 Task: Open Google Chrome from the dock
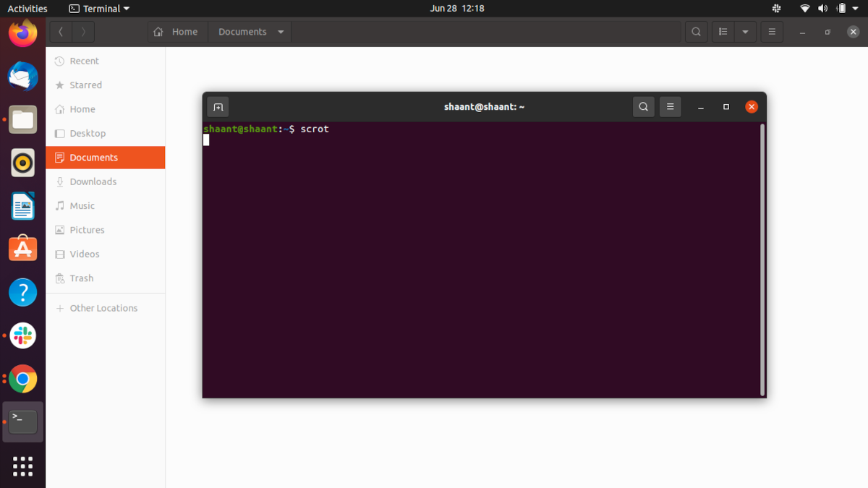click(22, 379)
